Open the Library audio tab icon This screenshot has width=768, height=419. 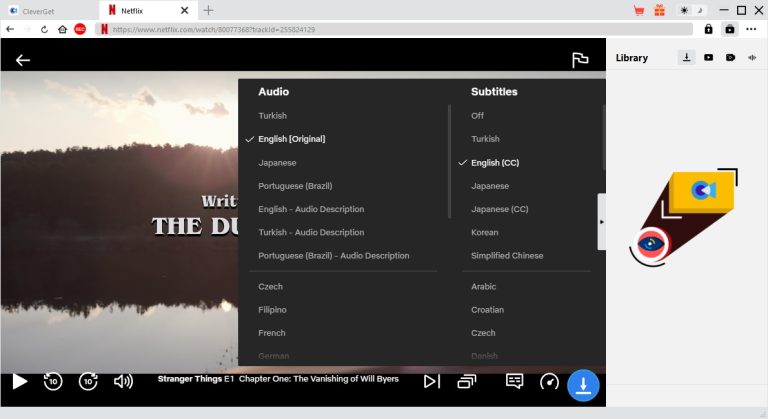click(x=752, y=57)
